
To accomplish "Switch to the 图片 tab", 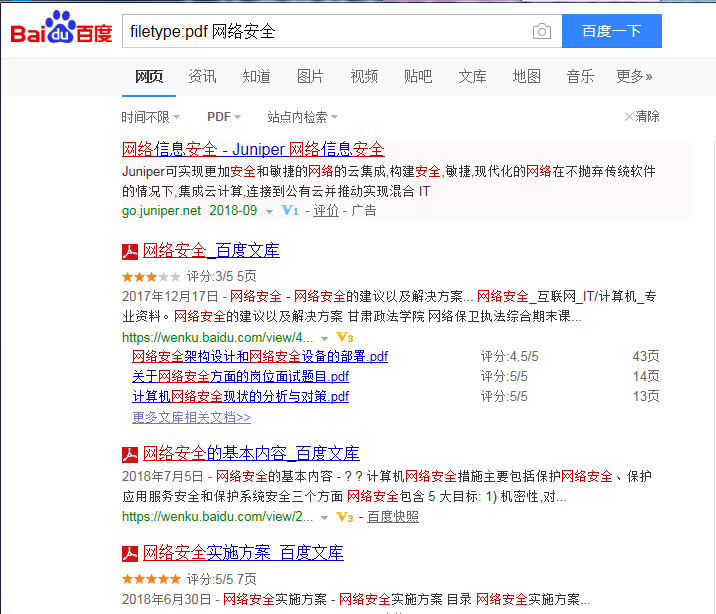I will click(x=310, y=76).
